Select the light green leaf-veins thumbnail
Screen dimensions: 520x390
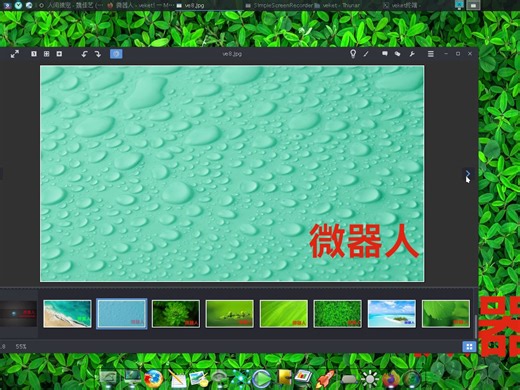[x=284, y=314]
